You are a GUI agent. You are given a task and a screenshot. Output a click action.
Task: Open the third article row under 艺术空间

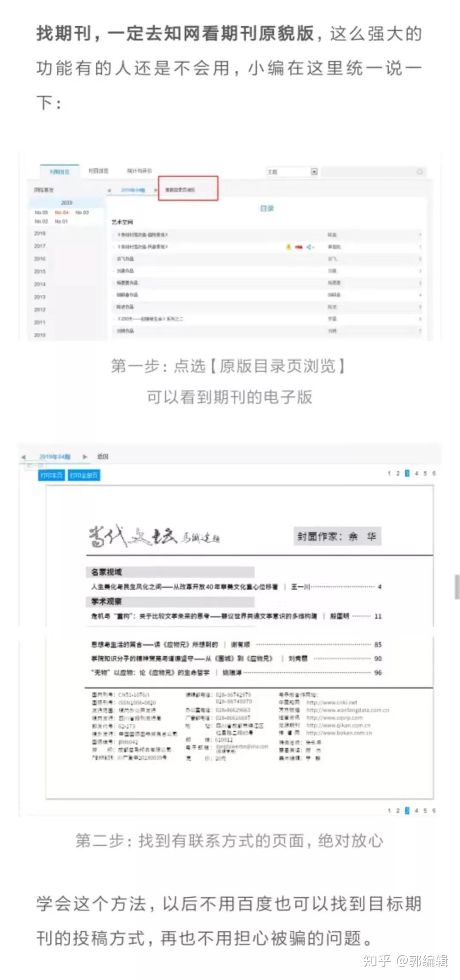[x=267, y=259]
